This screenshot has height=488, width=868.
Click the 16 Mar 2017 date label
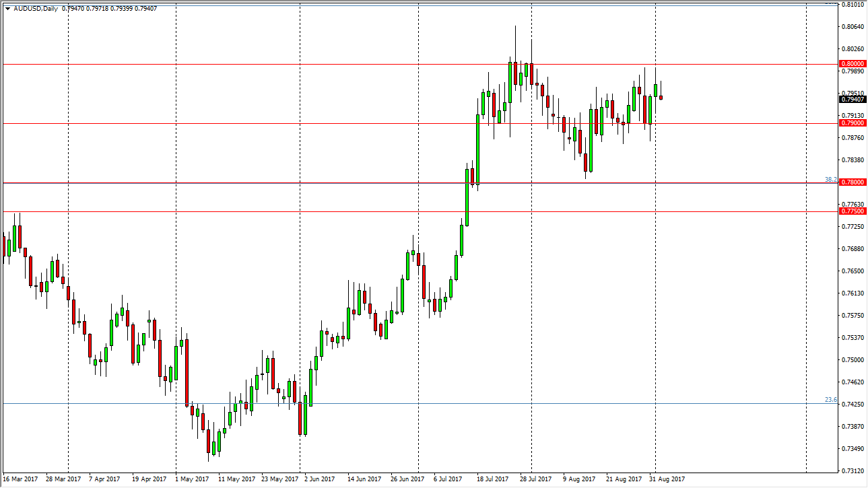[x=22, y=479]
